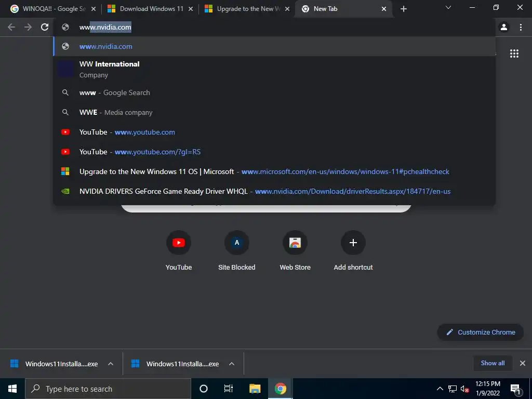Screen dimensions: 532x399
Task: Go back with the left arrow
Action: 11,27
